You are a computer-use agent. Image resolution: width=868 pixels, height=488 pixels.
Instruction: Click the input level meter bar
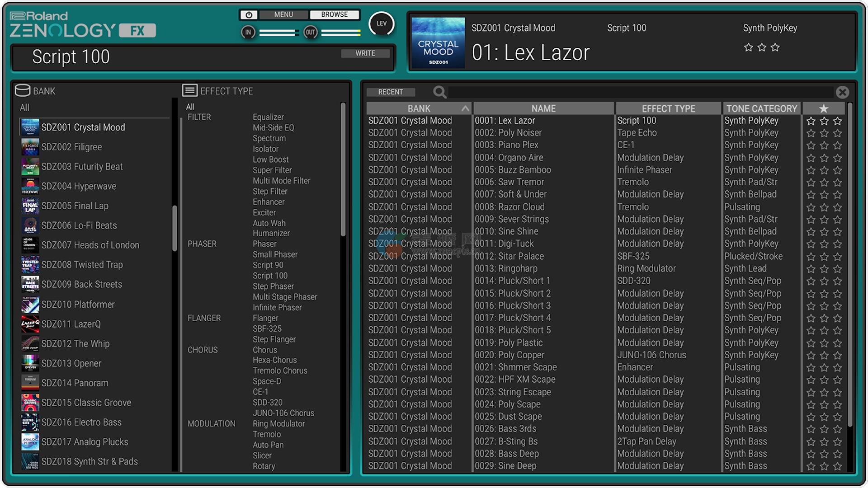coord(279,33)
